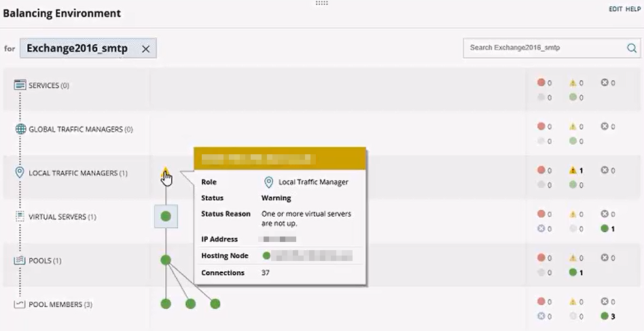Click the Local Traffic Managers pin icon
The height and width of the screenshot is (331, 644).
tap(20, 173)
